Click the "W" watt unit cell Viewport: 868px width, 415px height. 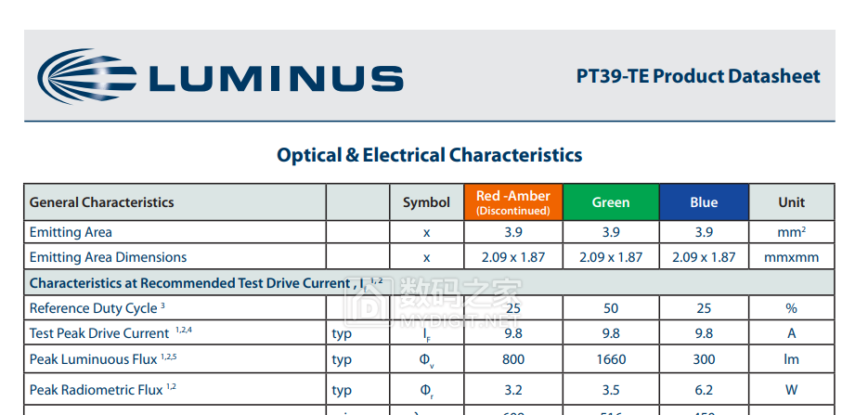coord(792,390)
